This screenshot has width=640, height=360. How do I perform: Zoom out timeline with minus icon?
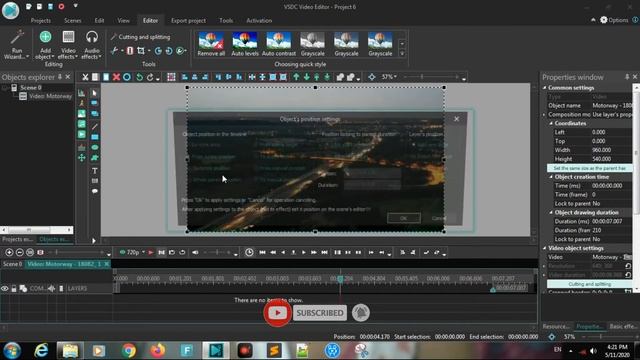point(19,253)
